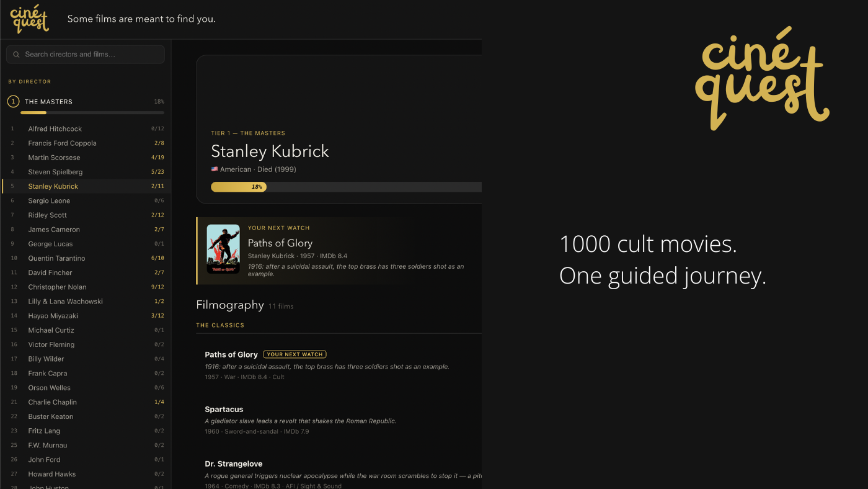Select F.W. Murnau director entry
Image resolution: width=868 pixels, height=489 pixels.
coord(86,446)
